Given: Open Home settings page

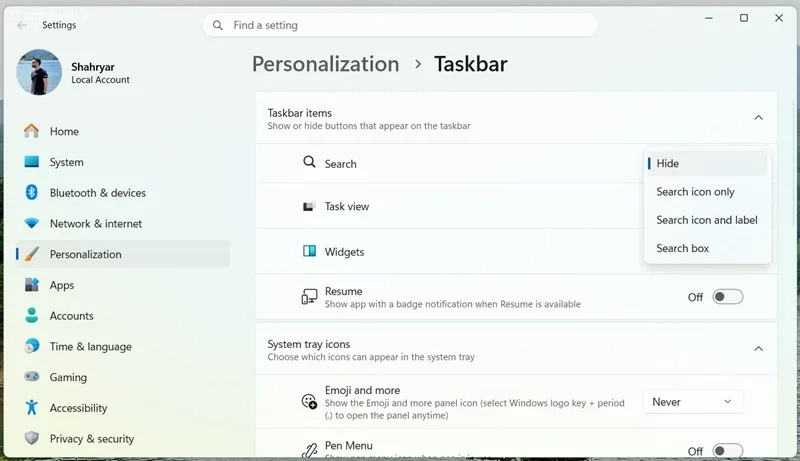Looking at the screenshot, I should pos(122,131).
